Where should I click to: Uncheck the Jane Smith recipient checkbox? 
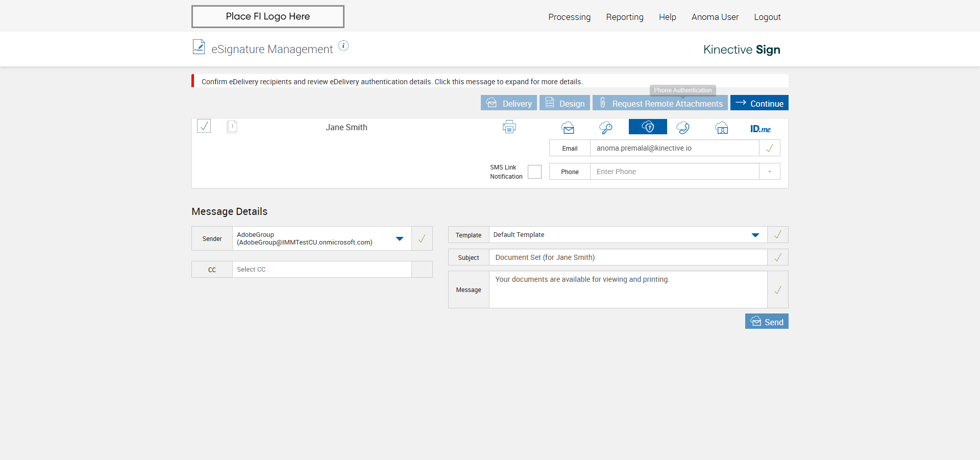click(204, 126)
